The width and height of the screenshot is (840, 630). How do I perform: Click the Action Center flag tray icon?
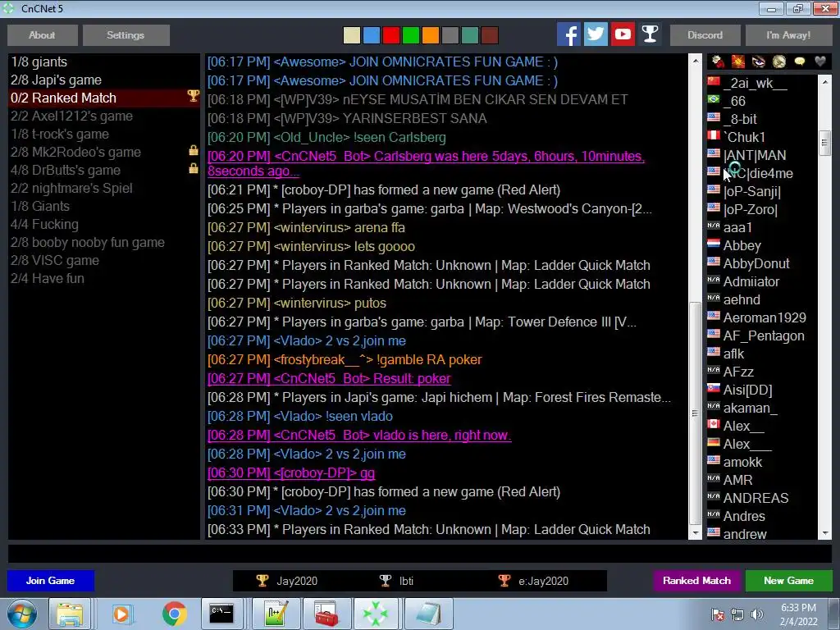coord(718,614)
